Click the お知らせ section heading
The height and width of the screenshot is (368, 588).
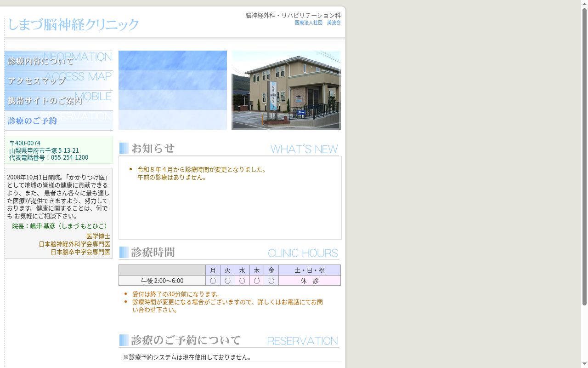click(153, 148)
